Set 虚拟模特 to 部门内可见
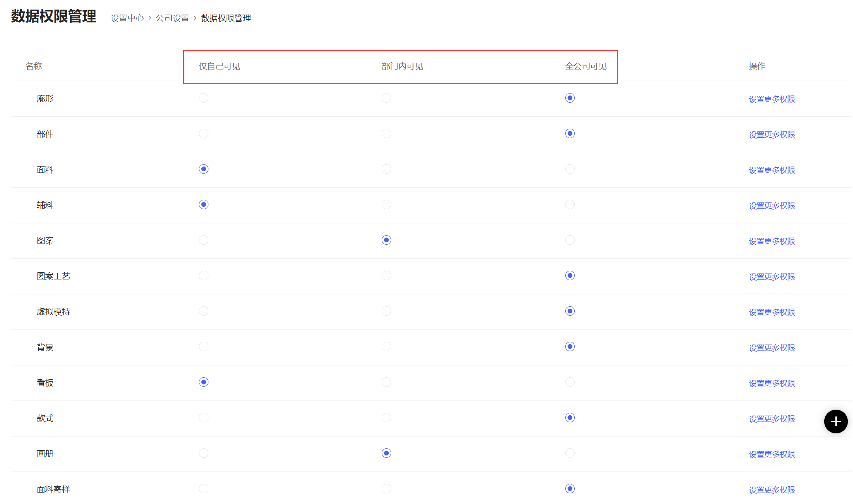Viewport: 853px width, 504px height. point(386,311)
